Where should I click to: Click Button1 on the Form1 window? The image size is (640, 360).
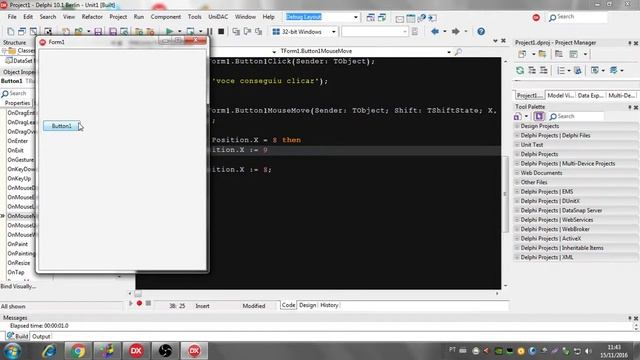click(61, 126)
